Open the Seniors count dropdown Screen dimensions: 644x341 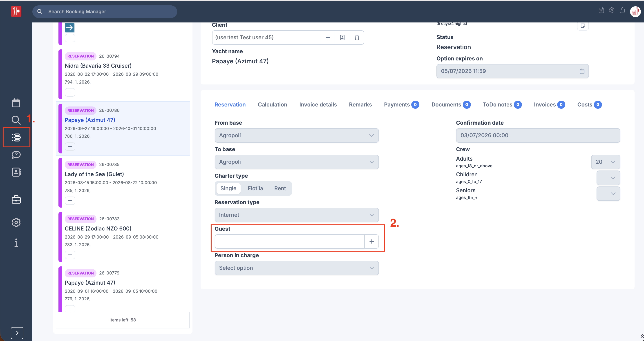point(608,194)
